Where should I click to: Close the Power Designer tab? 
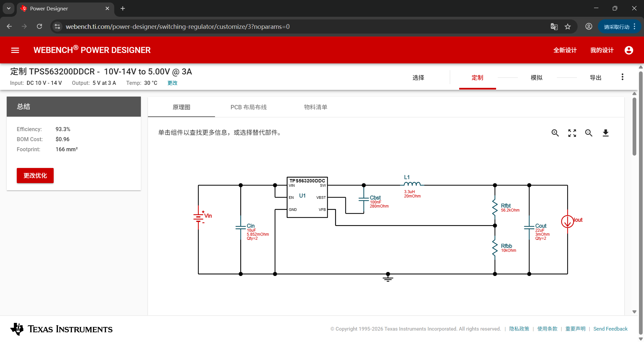click(107, 8)
